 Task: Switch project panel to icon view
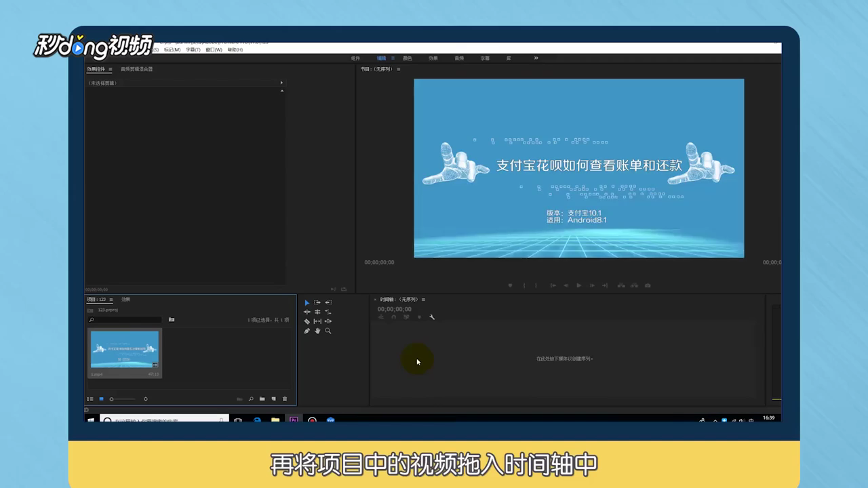(x=102, y=399)
